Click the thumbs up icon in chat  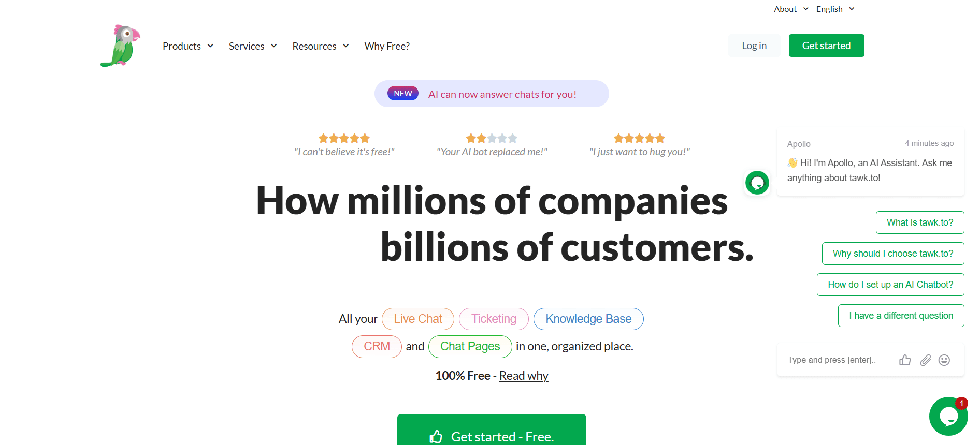tap(905, 360)
